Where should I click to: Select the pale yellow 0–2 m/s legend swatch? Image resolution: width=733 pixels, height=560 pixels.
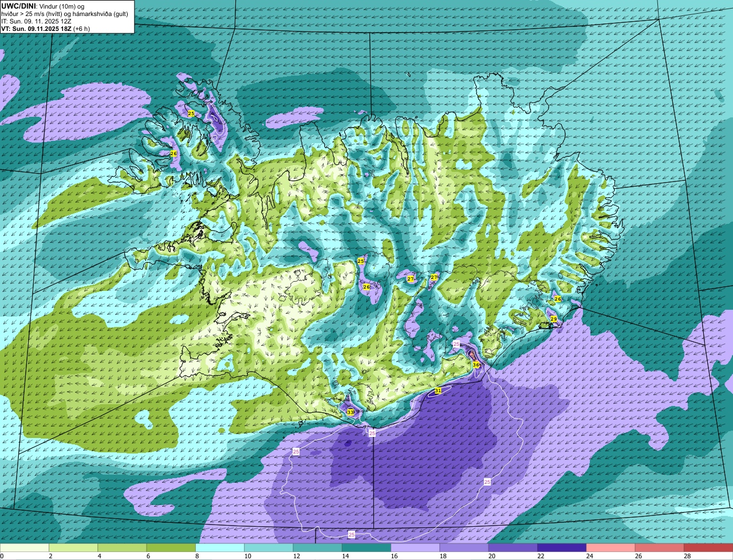25,548
